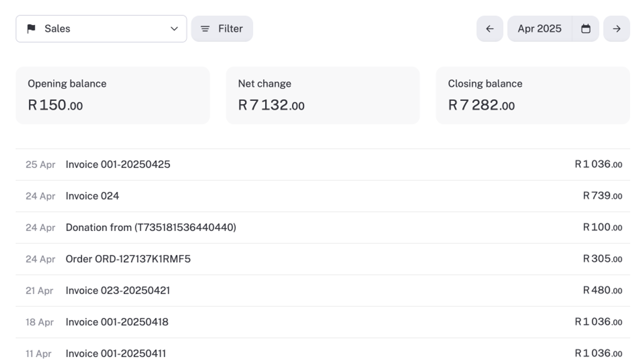Click the Apr 2025 period label
The height and width of the screenshot is (362, 644).
(539, 29)
